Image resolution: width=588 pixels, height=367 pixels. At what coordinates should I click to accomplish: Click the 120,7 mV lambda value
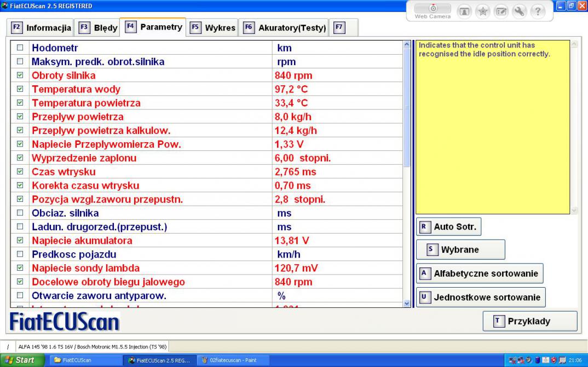pyautogui.click(x=296, y=268)
